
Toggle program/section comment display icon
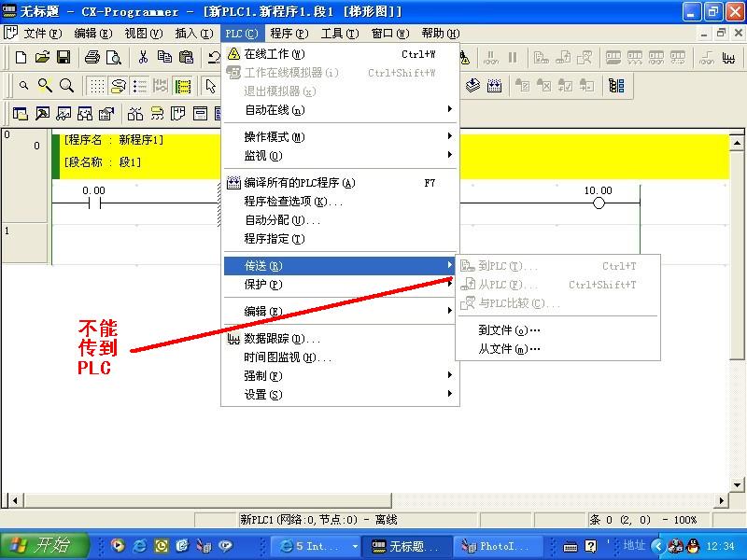pos(182,86)
